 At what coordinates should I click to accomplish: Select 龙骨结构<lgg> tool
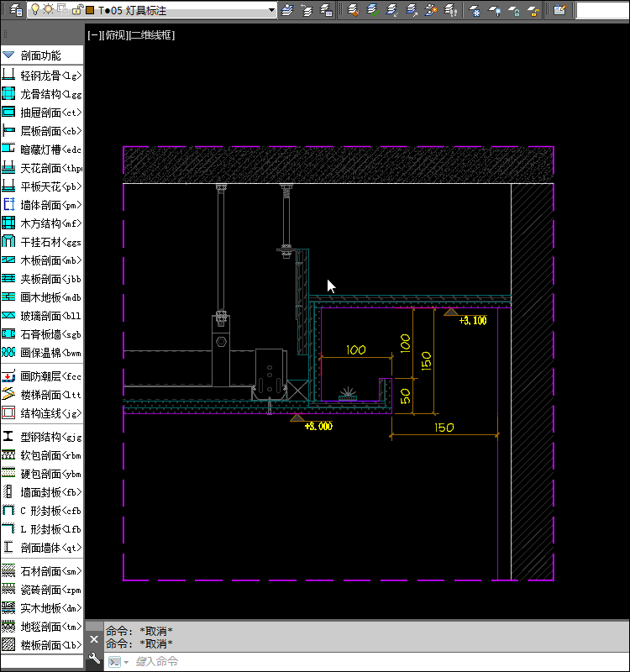pos(42,94)
